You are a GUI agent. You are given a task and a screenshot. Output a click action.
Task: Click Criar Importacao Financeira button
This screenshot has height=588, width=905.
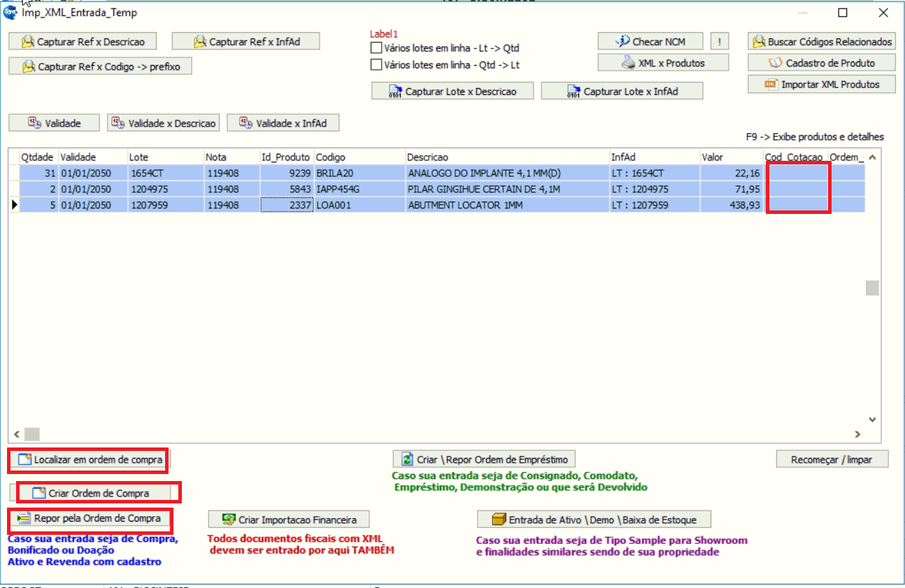coord(289,519)
